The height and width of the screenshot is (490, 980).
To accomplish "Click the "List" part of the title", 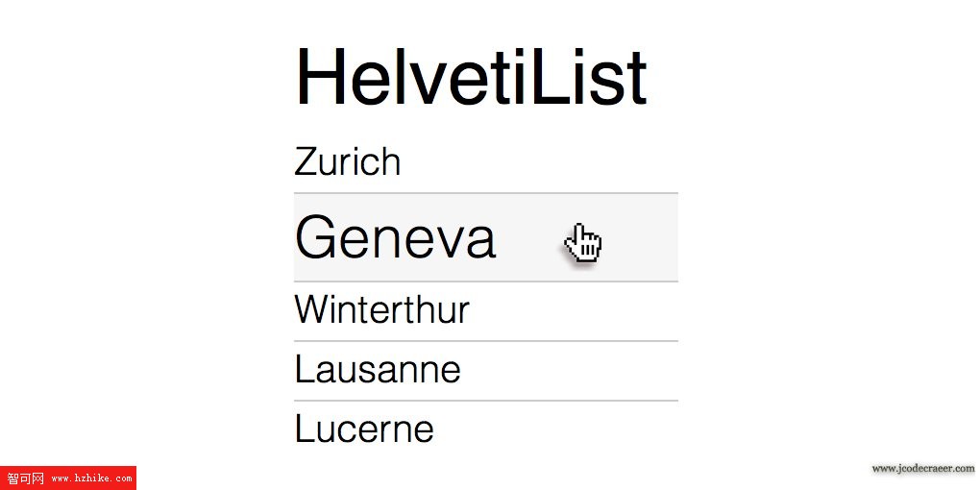I will [589, 77].
